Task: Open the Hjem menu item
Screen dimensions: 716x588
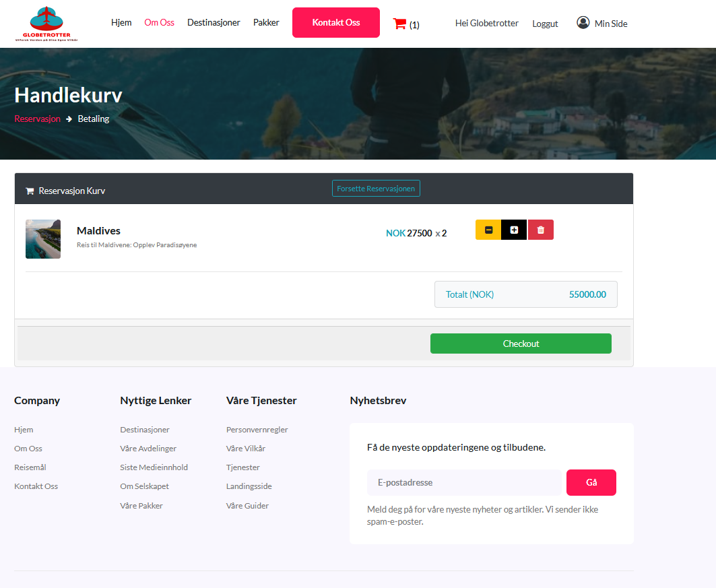Action: (x=121, y=22)
